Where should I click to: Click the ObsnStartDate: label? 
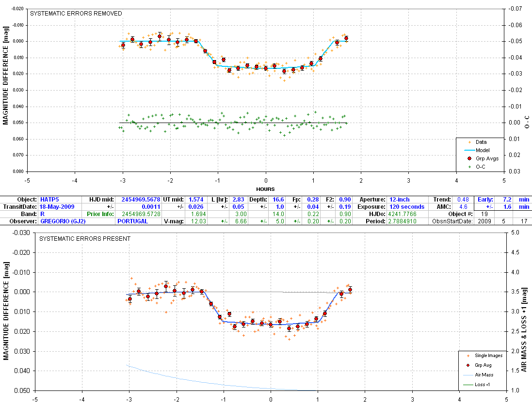click(452, 221)
